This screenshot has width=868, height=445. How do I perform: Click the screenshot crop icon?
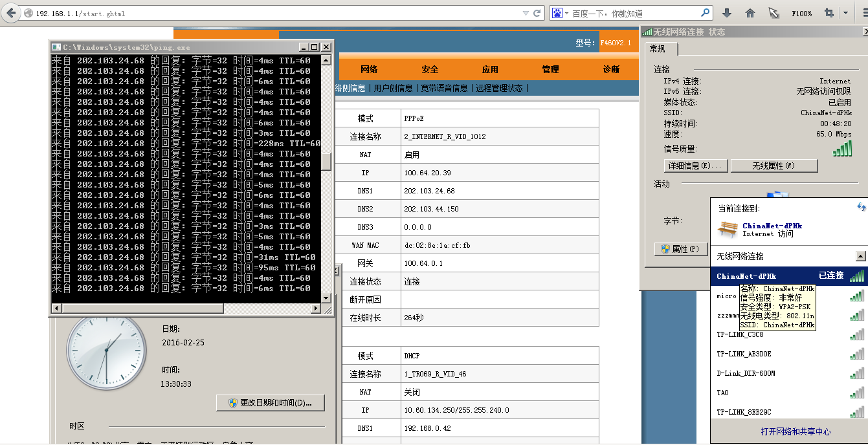click(x=829, y=13)
